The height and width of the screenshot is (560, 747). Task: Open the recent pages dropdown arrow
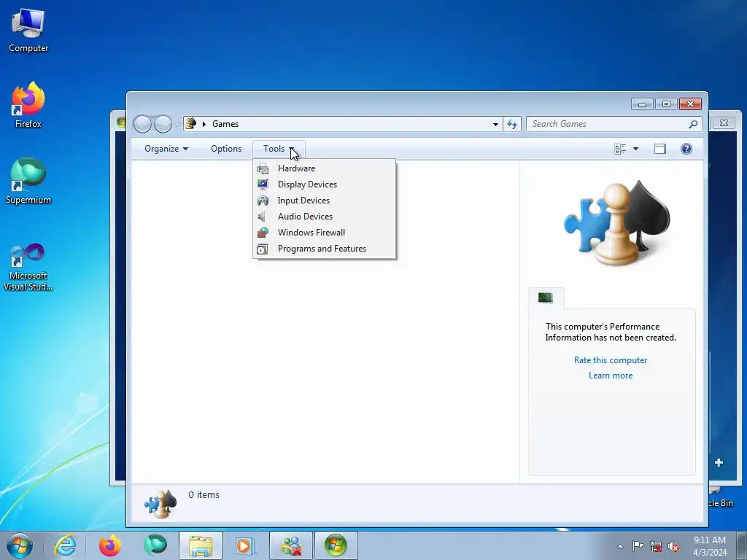[177, 124]
